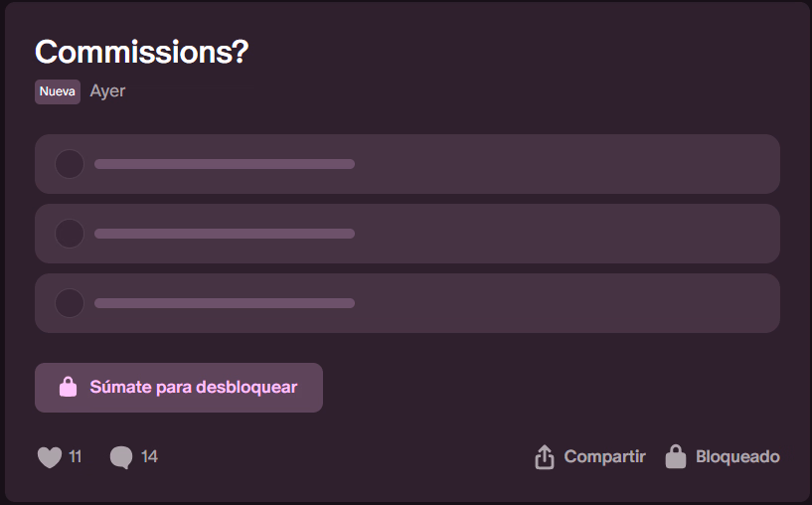The image size is (812, 505).
Task: Click the heart like icon
Action: 50,457
